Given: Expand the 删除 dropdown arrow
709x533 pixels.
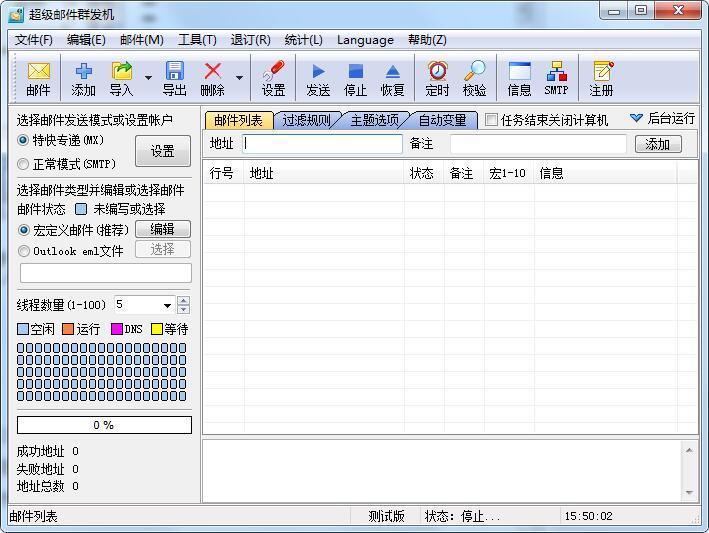Looking at the screenshot, I should pyautogui.click(x=239, y=78).
